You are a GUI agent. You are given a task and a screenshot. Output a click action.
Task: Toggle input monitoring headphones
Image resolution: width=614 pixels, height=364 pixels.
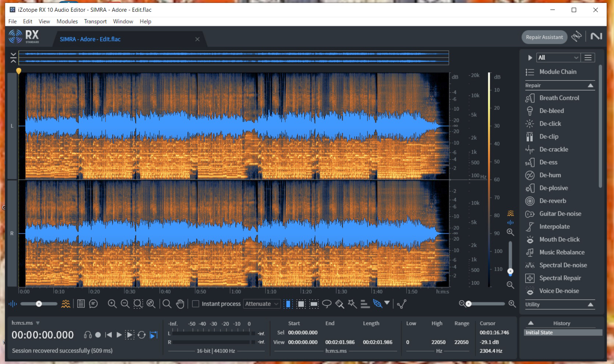tap(88, 335)
